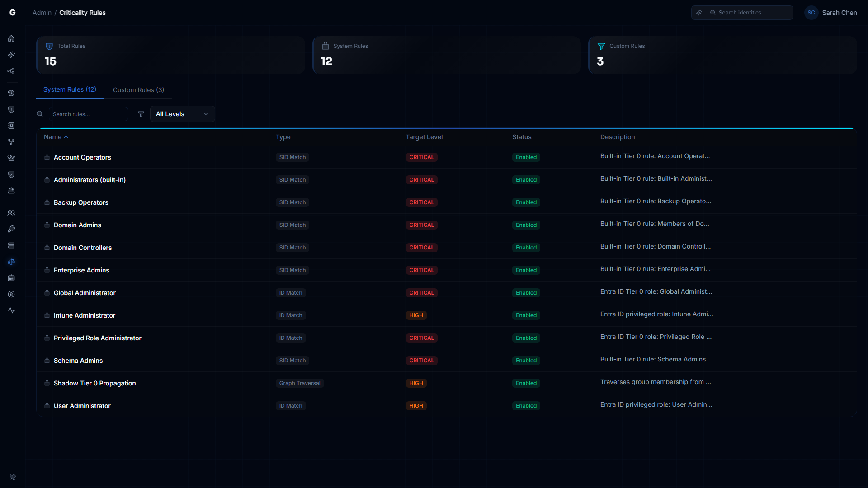Image resolution: width=868 pixels, height=488 pixels.
Task: Open the filter icon next to rule search
Action: coord(141,114)
